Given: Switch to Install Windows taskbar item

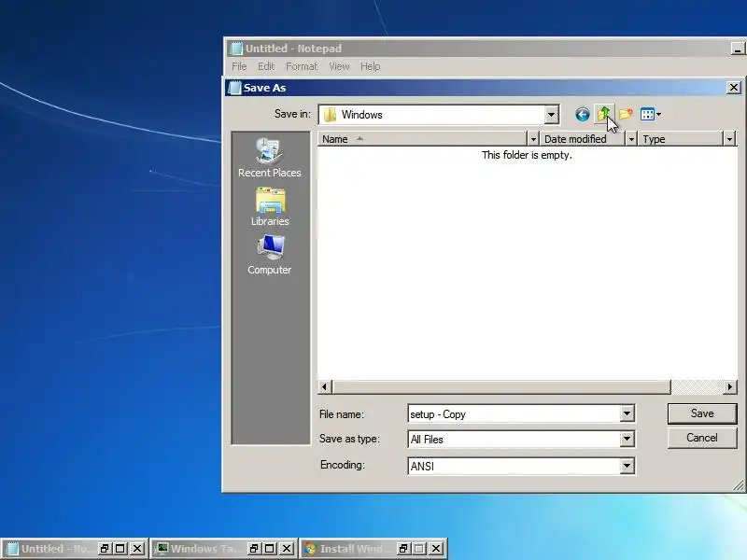Looking at the screenshot, I should (x=349, y=549).
